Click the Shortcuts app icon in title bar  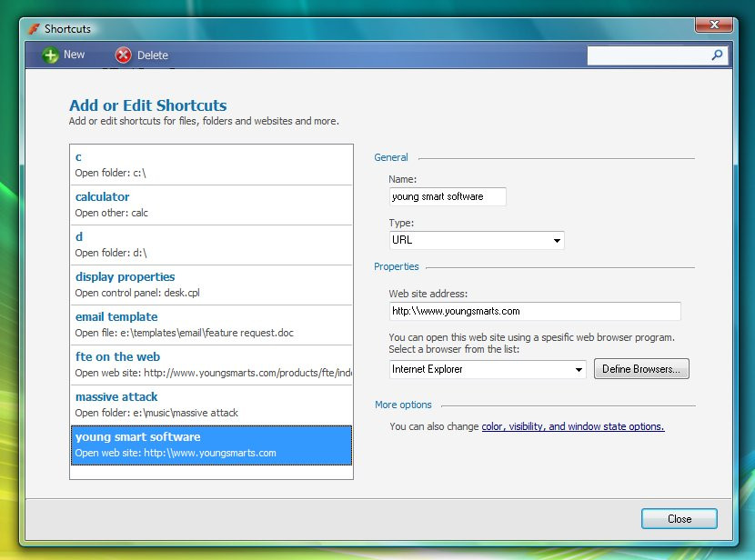pos(34,29)
